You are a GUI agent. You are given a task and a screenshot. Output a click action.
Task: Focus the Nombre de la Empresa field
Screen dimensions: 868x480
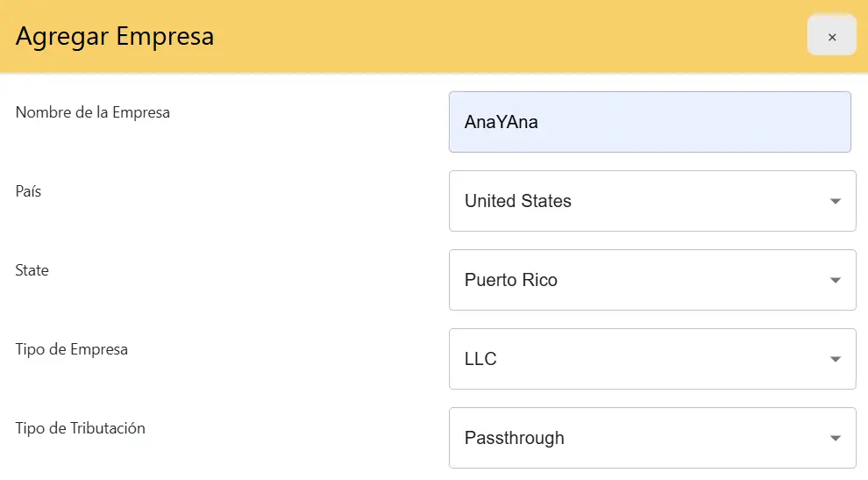pos(650,122)
